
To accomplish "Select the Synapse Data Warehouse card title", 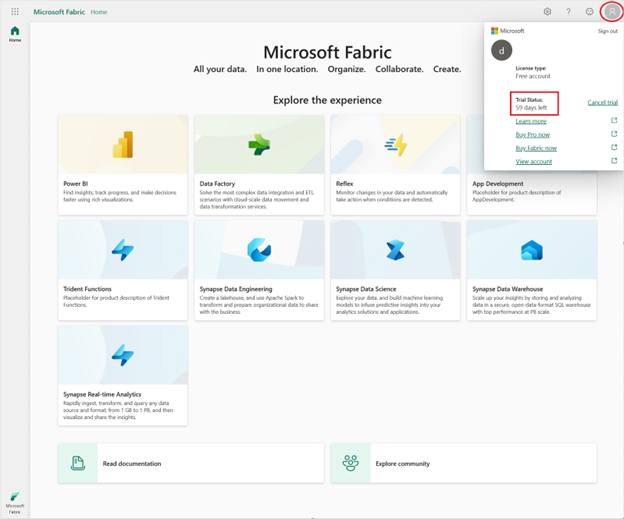I will [x=507, y=289].
